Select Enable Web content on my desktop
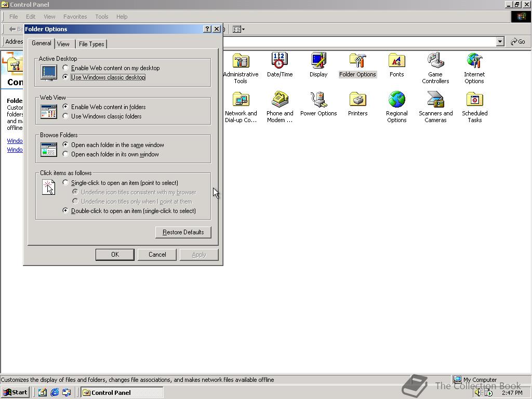 [111, 68]
